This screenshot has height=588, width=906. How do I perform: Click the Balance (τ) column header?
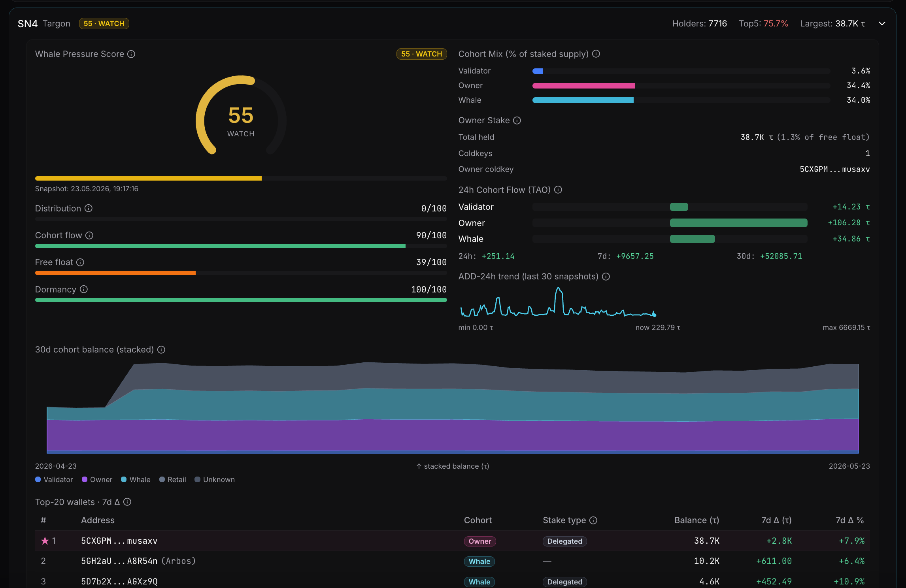pos(696,520)
